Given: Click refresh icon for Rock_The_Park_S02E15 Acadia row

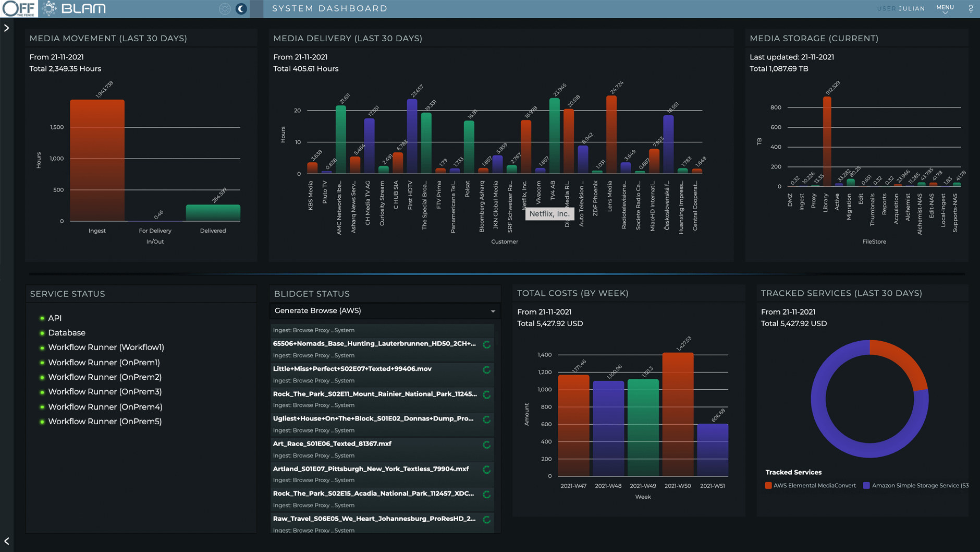Looking at the screenshot, I should click(486, 494).
